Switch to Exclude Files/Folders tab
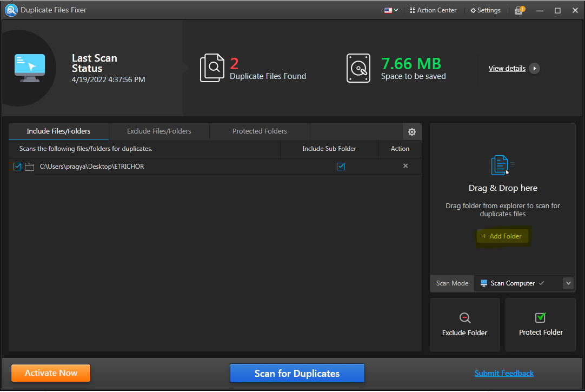This screenshot has height=392, width=585. click(x=159, y=131)
